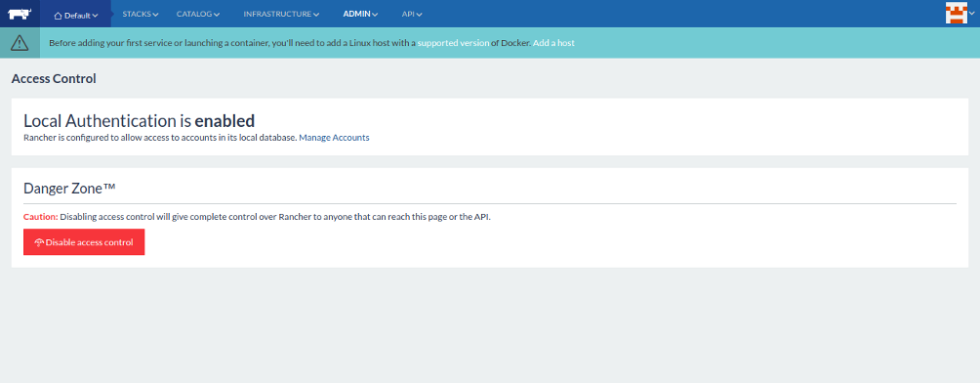
Task: Open the Catalog menu
Action: click(x=197, y=14)
